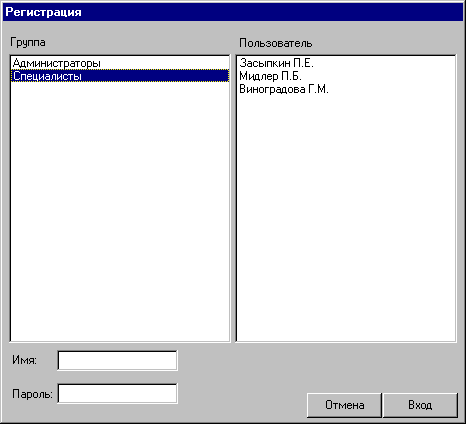Screen dimensions: 466x424
Task: Click gray space between Пароль field and Отмена
Action: click(242, 400)
